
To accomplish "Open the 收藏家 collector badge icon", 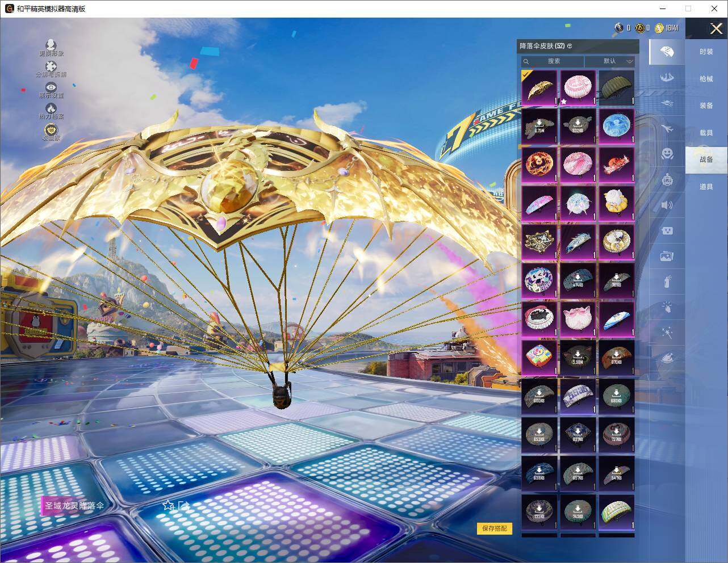I will point(51,130).
